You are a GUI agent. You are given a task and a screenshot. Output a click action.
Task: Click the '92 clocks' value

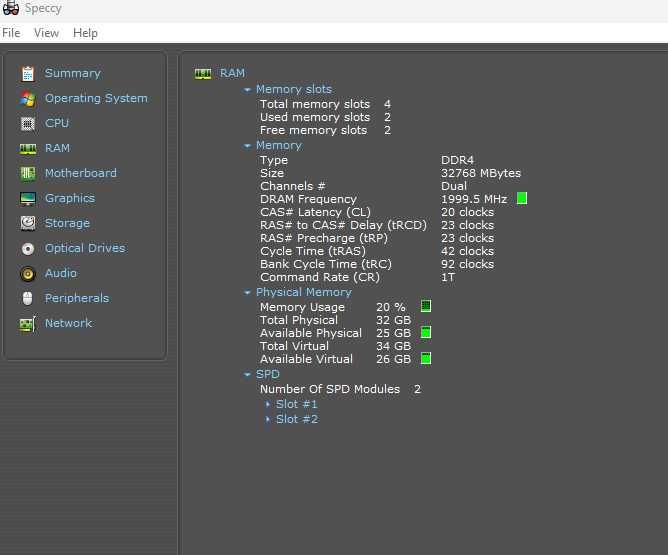467,265
